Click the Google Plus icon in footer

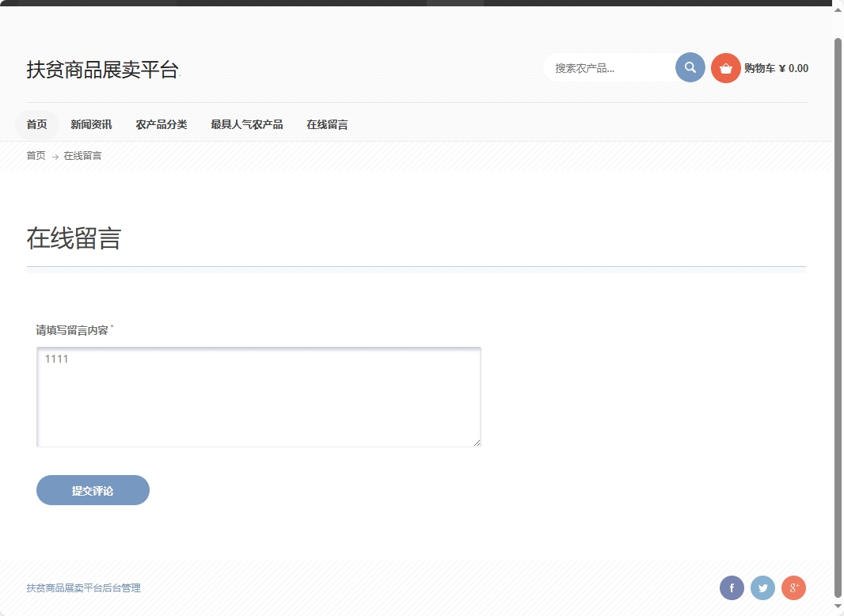pos(793,587)
